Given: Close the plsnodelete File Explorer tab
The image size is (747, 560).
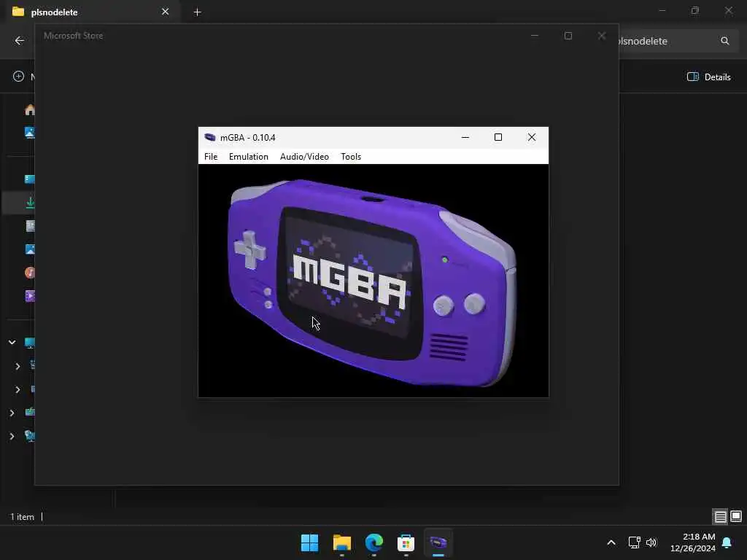Looking at the screenshot, I should 166,12.
